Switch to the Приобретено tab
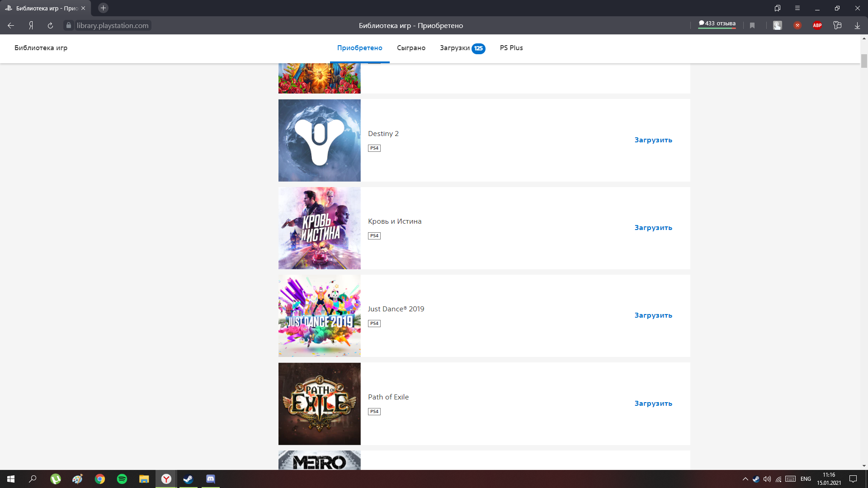 (360, 48)
